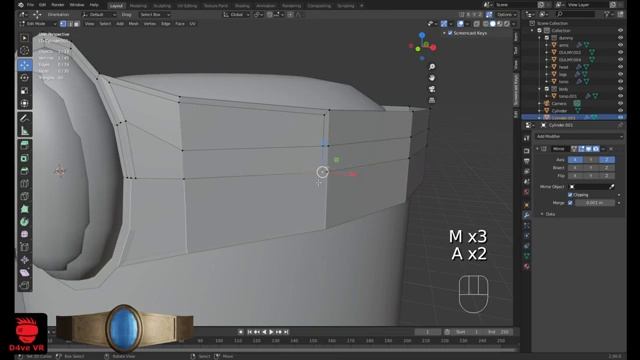Select the Scale tool
This screenshot has height=360, width=640.
[x=24, y=90]
